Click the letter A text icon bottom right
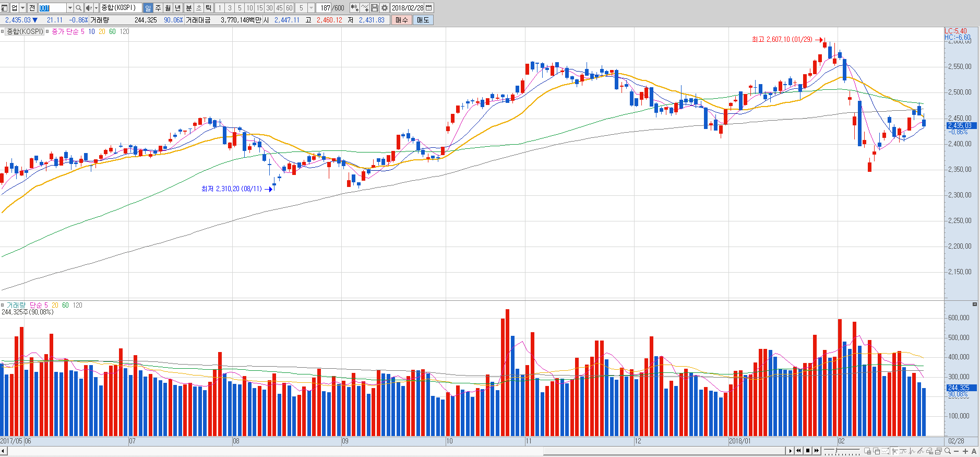The height and width of the screenshot is (457, 980). 974,451
